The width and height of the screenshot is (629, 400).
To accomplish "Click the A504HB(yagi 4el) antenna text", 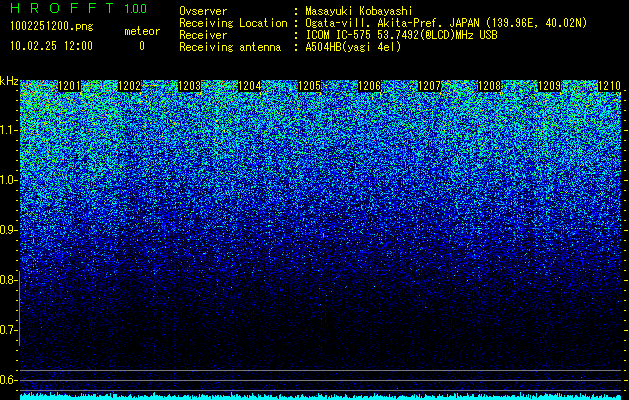I will [353, 47].
